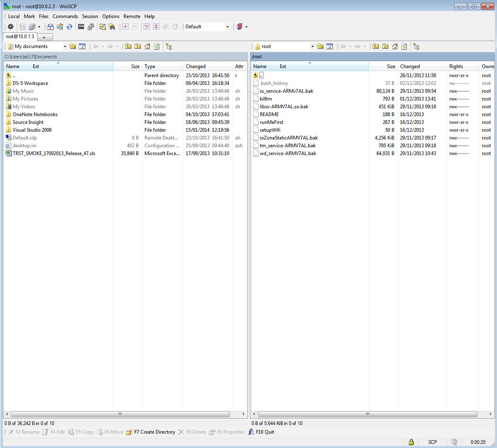Select the root@10.0.1.3 session tab

(x=20, y=37)
